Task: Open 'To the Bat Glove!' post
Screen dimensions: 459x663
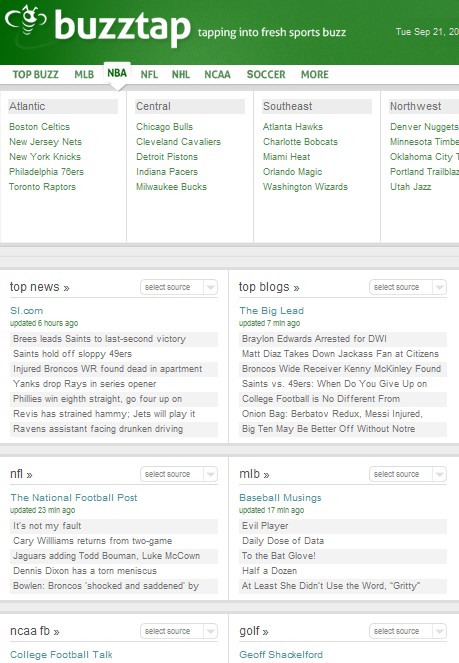Action: point(343,556)
